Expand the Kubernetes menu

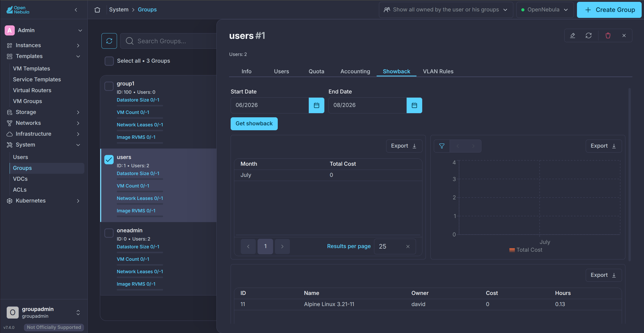[x=78, y=201]
